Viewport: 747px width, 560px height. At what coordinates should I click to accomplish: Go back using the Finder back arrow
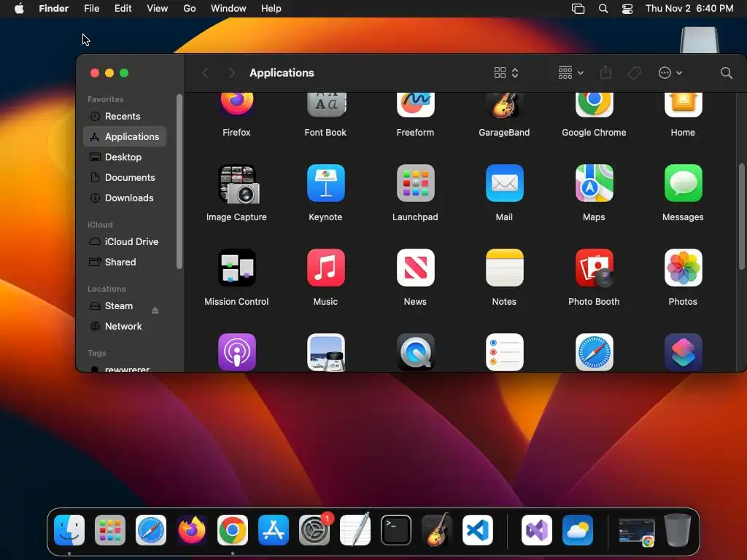tap(205, 73)
